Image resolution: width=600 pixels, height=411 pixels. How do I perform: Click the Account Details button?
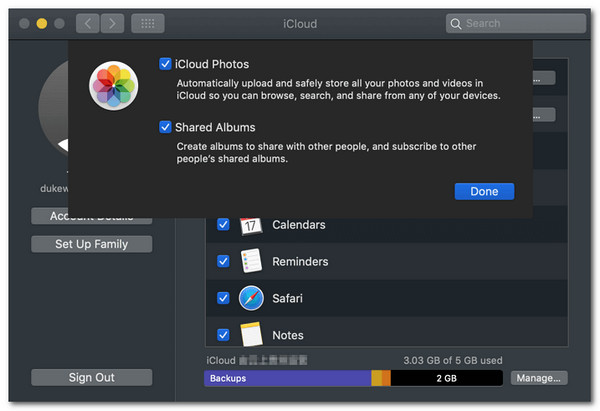tap(91, 216)
